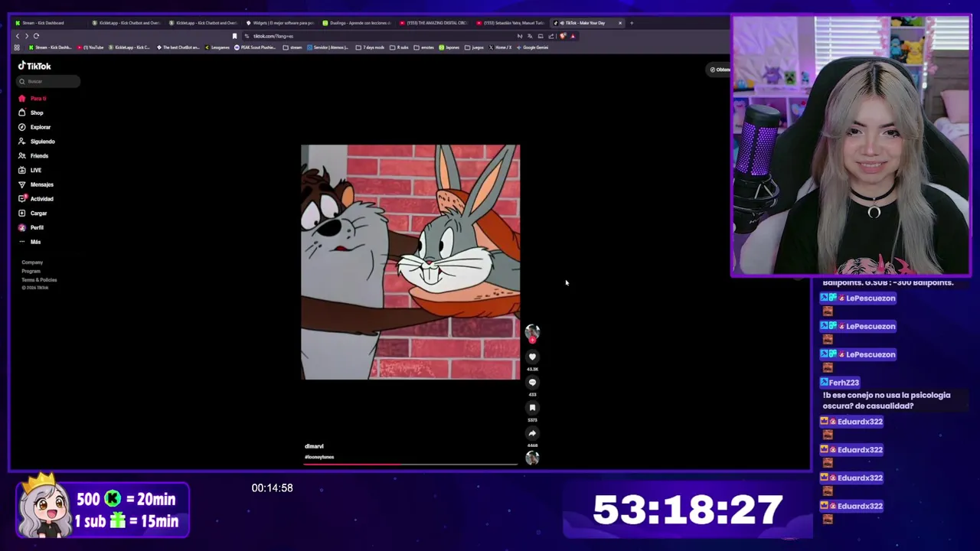Open the Brave shields lion icon
Image resolution: width=980 pixels, height=551 pixels.
coord(563,36)
